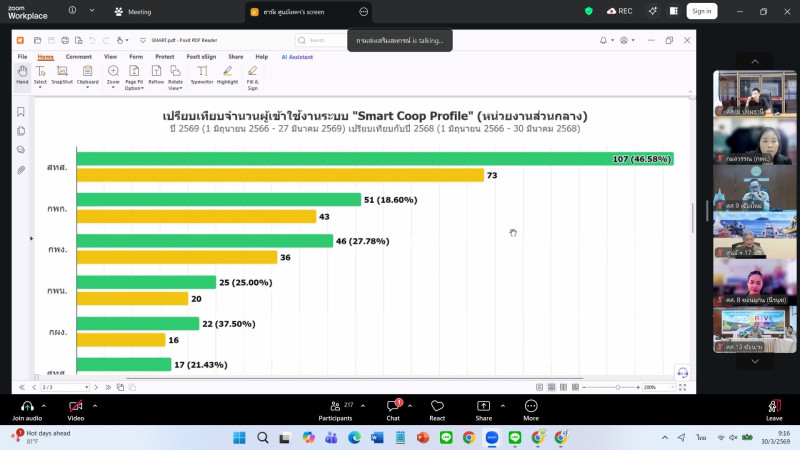Select the Hand tool in Foxit
Viewport: 800px width, 450px height.
pos(22,75)
